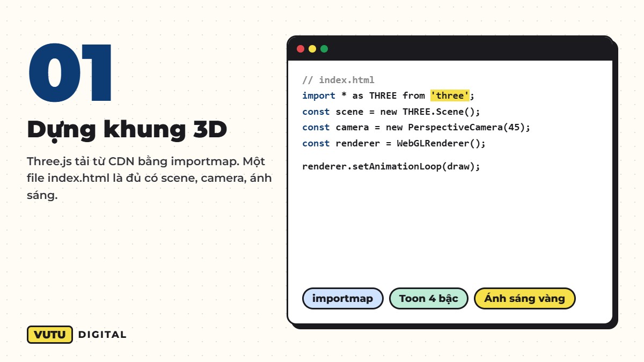Image resolution: width=644 pixels, height=362 pixels.
Task: Click the DIGITAL text beside the VUTU badge
Action: [103, 335]
